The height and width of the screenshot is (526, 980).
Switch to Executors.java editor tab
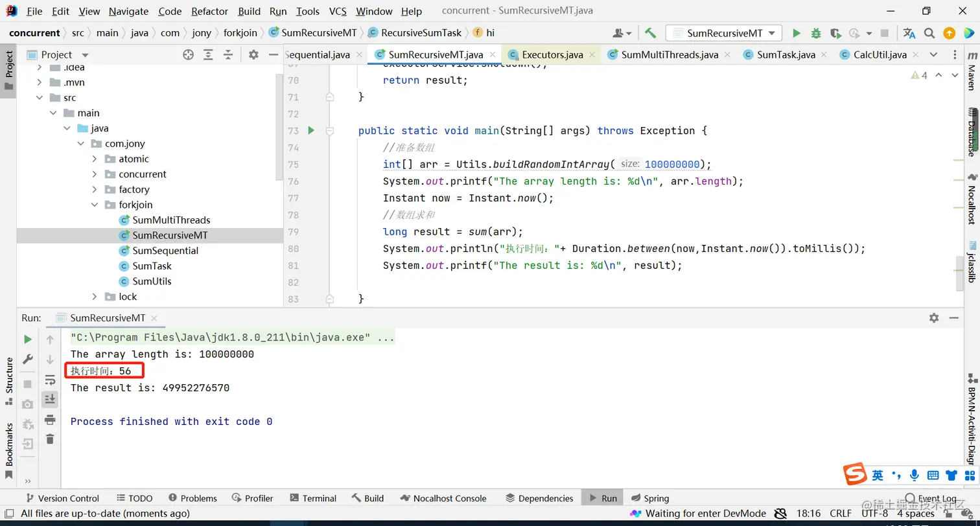point(552,54)
